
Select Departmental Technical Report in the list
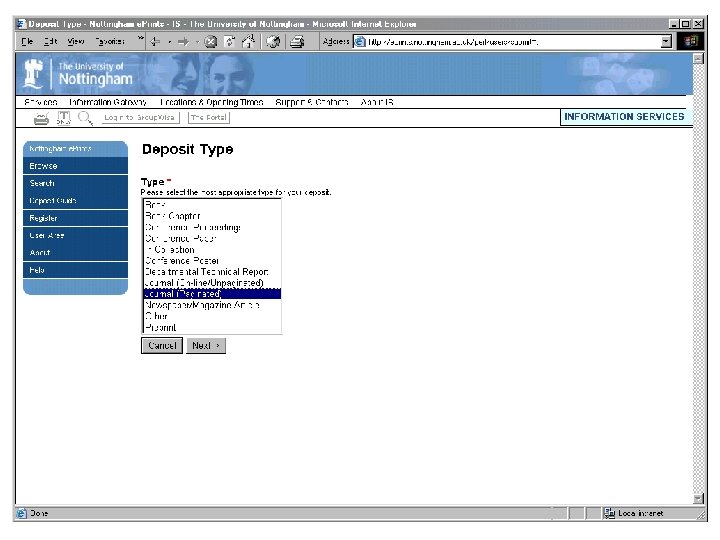[212, 272]
